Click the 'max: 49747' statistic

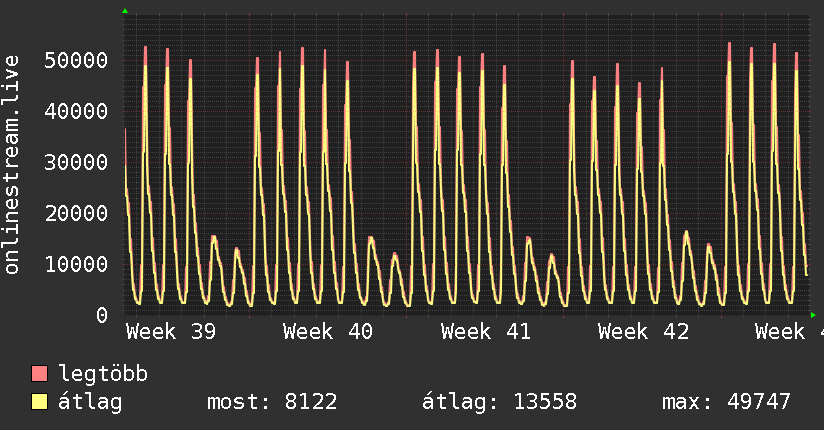(x=726, y=402)
